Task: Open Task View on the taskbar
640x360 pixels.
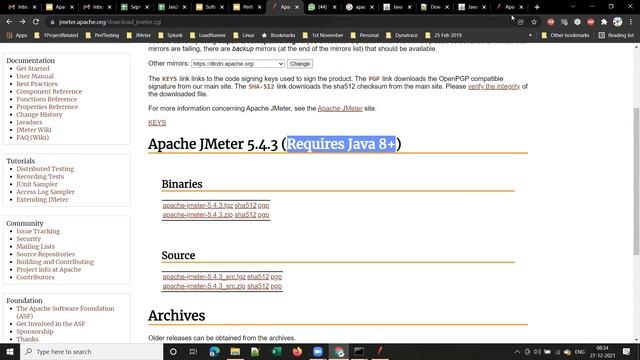Action: click(193, 351)
